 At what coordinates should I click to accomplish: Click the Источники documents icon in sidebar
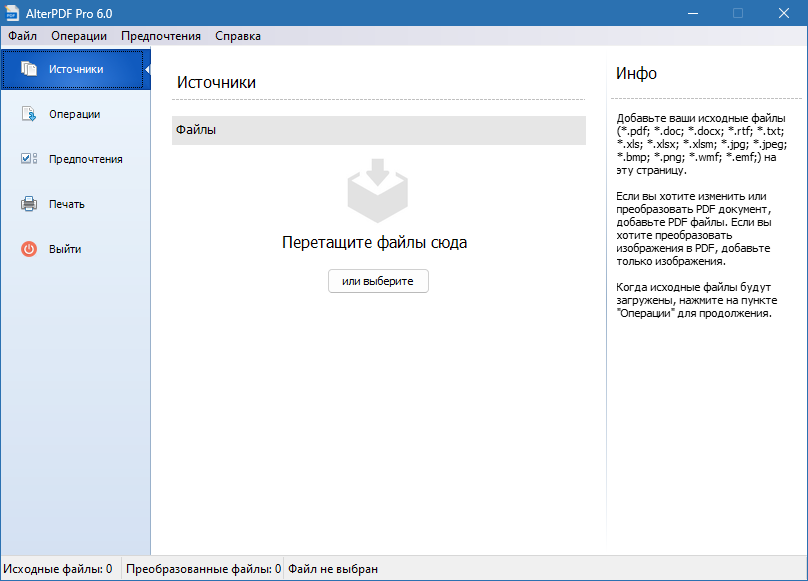(x=29, y=69)
